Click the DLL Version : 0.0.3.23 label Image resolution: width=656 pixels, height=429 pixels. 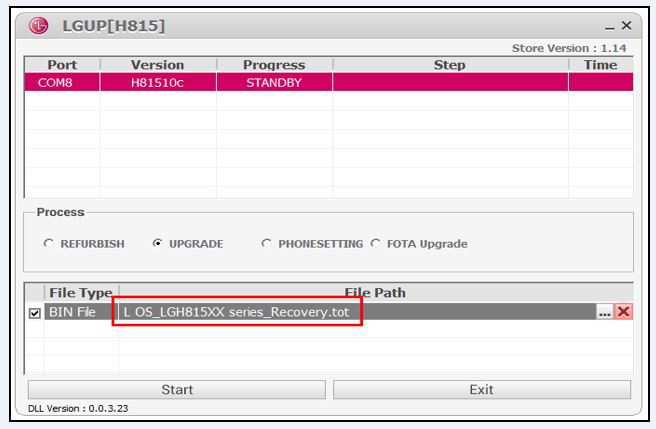point(78,408)
